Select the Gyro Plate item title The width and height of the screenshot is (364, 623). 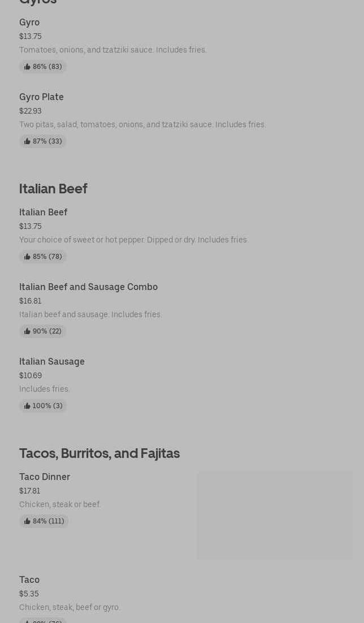click(41, 97)
